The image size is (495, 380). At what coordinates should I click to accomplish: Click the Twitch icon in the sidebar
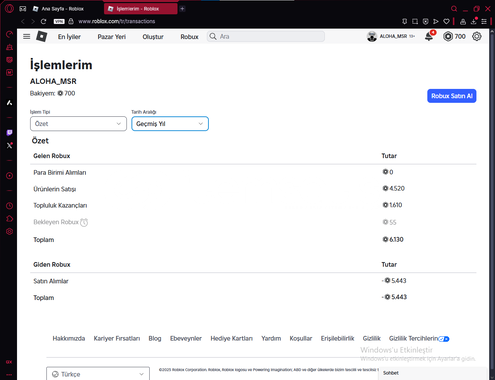click(x=9, y=133)
